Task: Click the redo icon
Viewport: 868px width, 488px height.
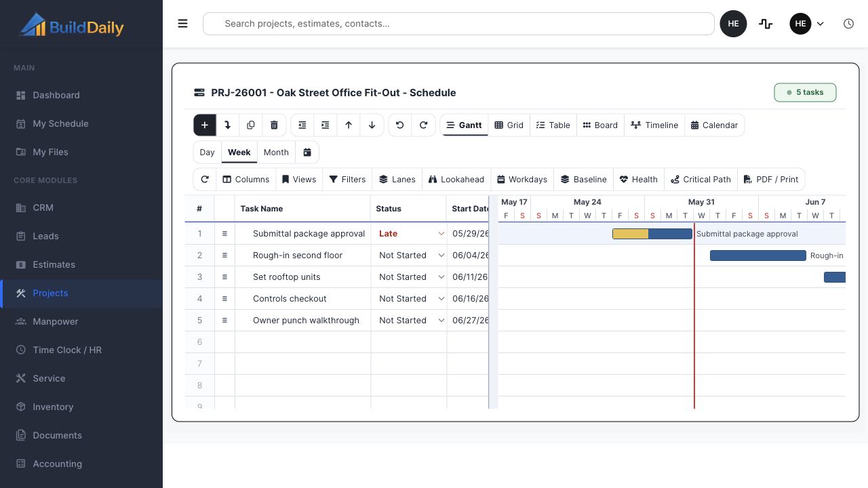Action: click(423, 125)
